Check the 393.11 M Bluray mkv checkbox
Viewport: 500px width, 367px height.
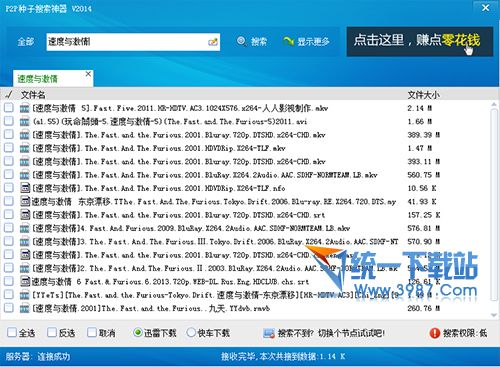click(9, 161)
